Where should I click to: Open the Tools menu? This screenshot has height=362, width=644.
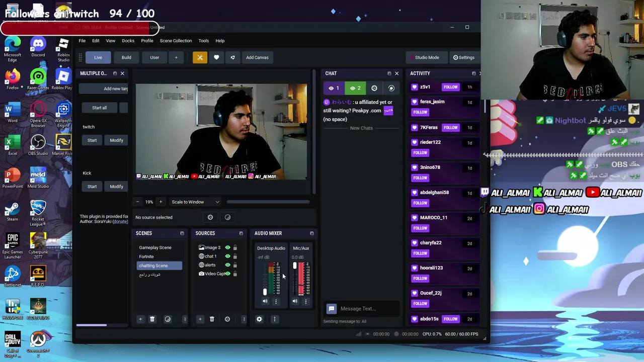[203, 41]
